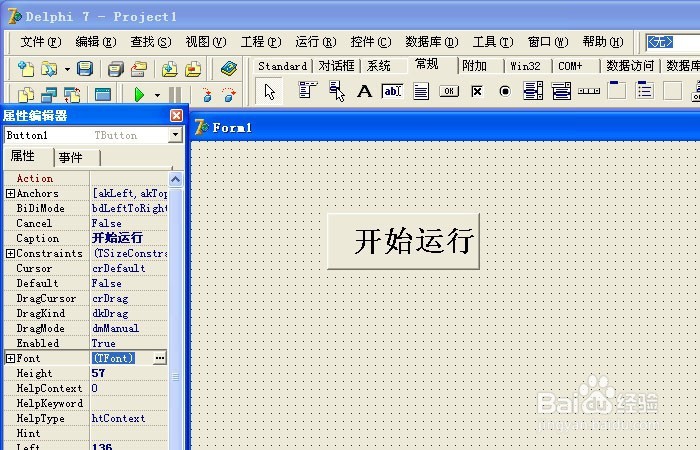The width and height of the screenshot is (700, 450).
Task: Click the 开始运行 button on Form1
Action: [403, 241]
